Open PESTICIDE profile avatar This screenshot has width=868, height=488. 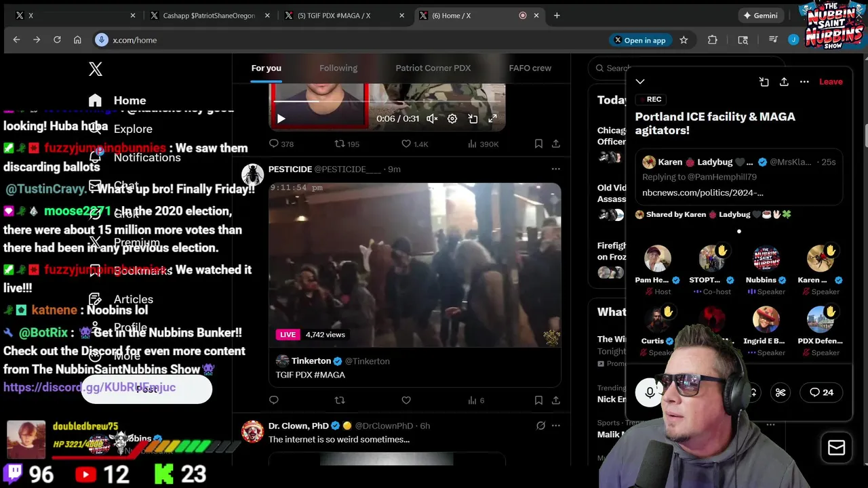click(x=252, y=175)
